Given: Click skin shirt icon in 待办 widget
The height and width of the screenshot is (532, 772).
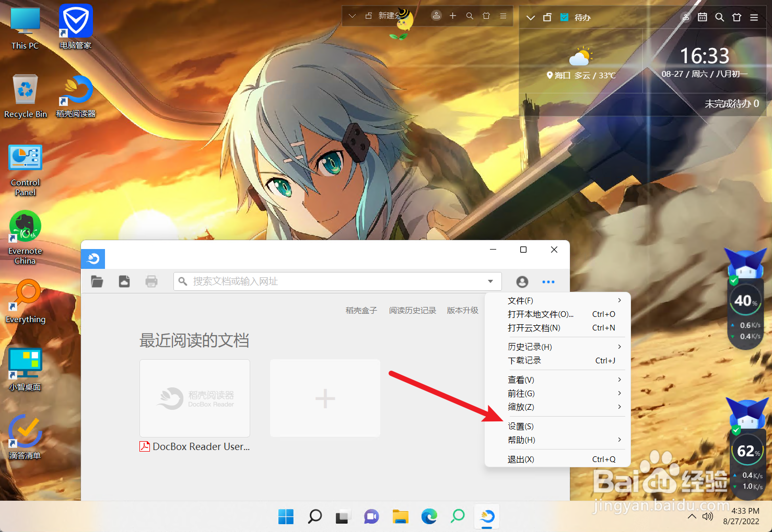Looking at the screenshot, I should click(x=736, y=17).
